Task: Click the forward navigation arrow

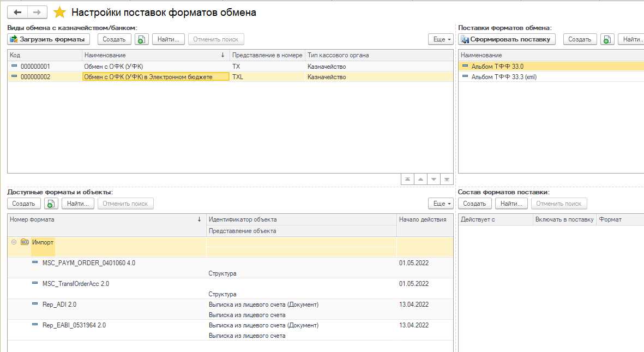Action: pyautogui.click(x=37, y=12)
